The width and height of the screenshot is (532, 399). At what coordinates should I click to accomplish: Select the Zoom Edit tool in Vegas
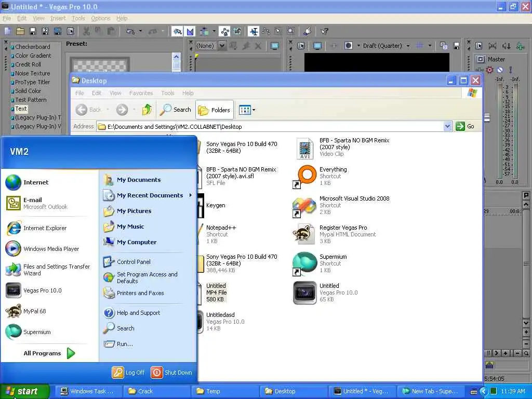(291, 32)
